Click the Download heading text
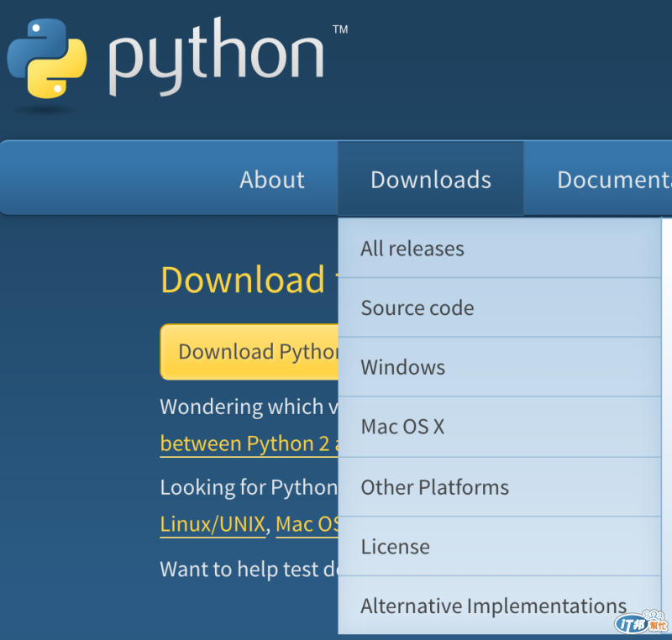Screen dimensions: 672x640 tap(243, 280)
